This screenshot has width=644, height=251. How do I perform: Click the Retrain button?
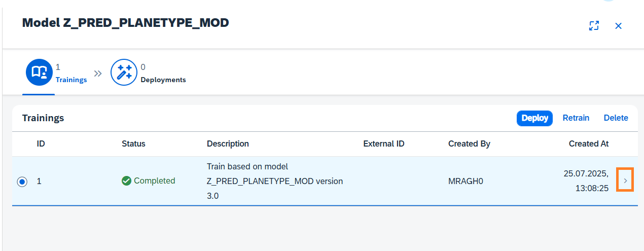pyautogui.click(x=576, y=118)
